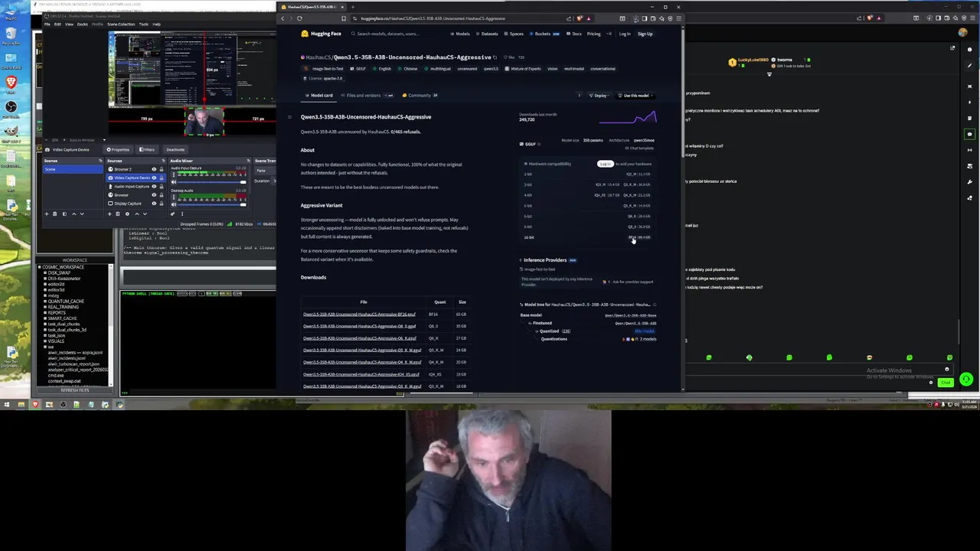Hide the Audio Input Capture source
The width and height of the screenshot is (980, 551).
pos(154,187)
